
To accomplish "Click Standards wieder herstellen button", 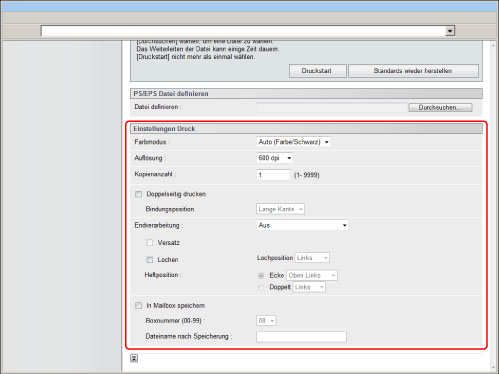I will click(x=413, y=71).
